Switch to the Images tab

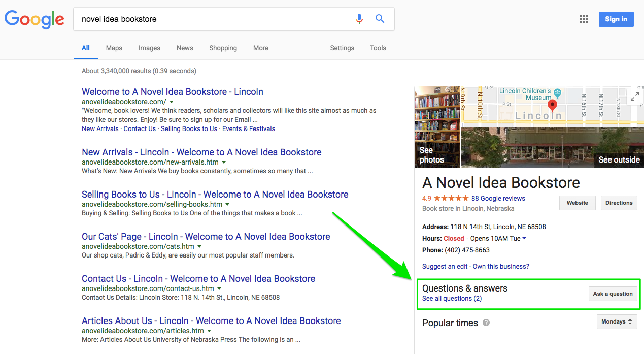point(149,48)
